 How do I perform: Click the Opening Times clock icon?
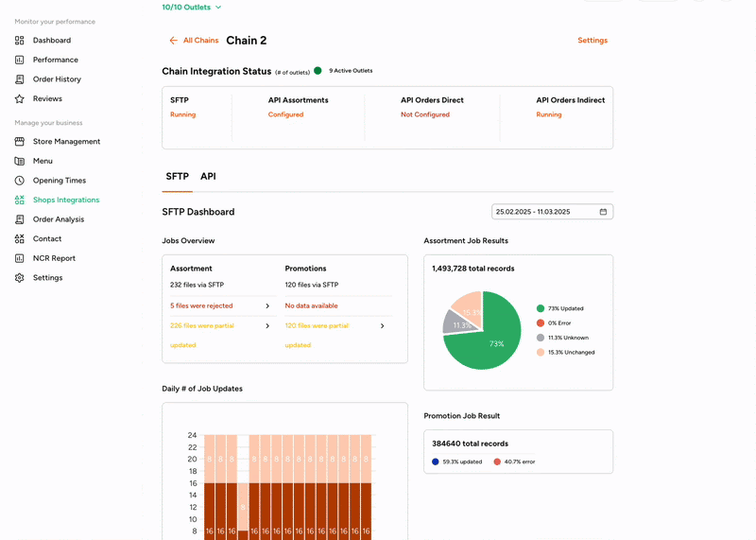[x=20, y=181]
